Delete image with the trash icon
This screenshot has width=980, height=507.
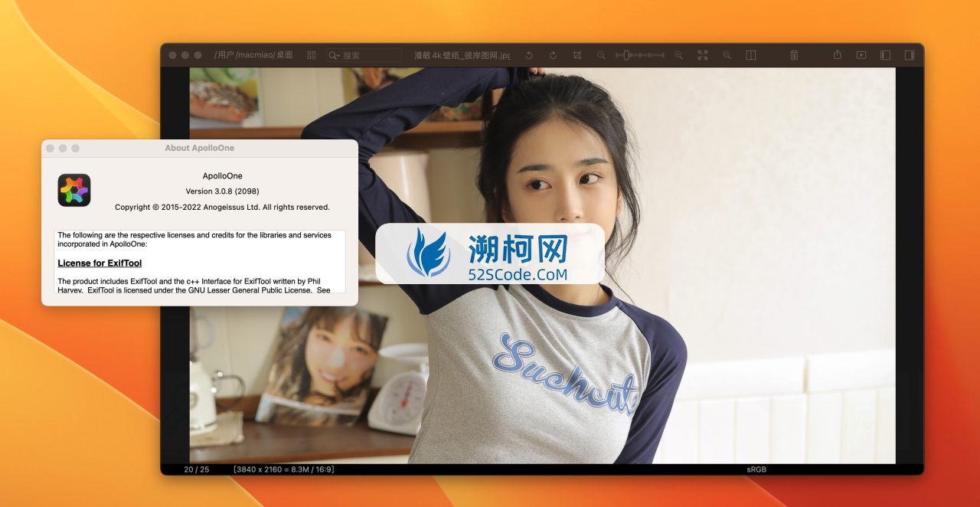coord(794,55)
